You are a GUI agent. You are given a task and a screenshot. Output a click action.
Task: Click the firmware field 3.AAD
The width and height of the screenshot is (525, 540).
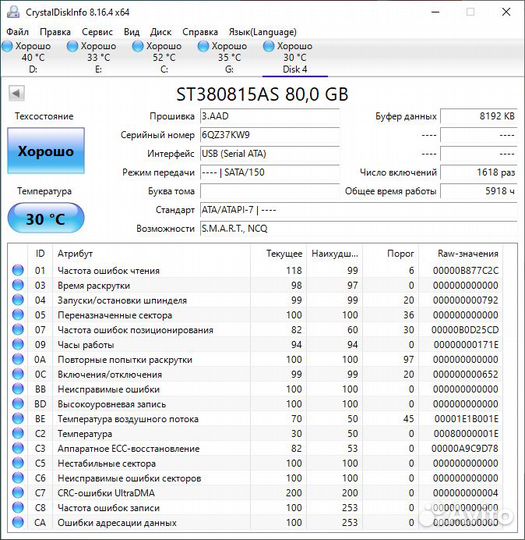coord(270,116)
